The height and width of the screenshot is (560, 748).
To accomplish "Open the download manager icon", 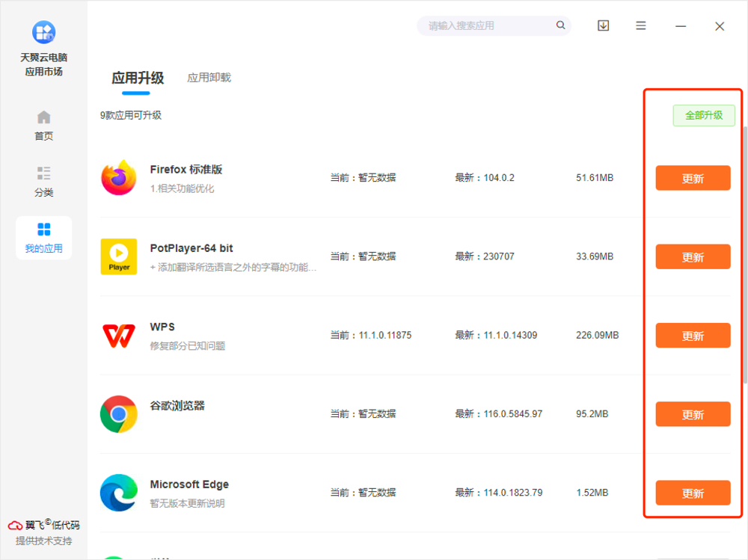I will coord(603,25).
